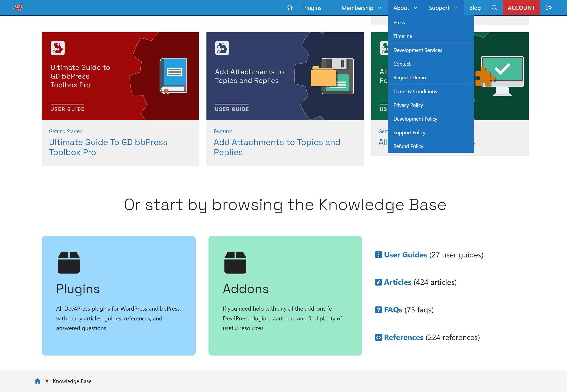Screen dimensions: 567x392
Task: Click the Knowledge Base breadcrumb text
Action: point(72,381)
